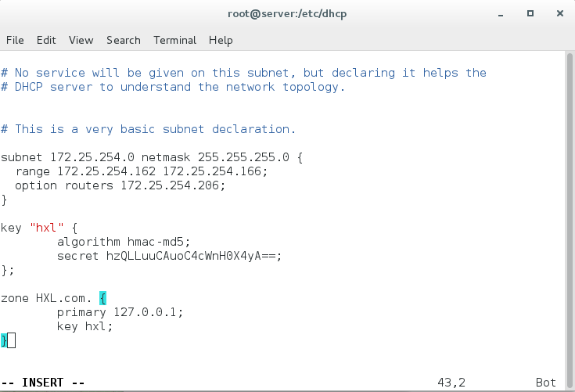
Task: Open the File menu
Action: pyautogui.click(x=15, y=40)
